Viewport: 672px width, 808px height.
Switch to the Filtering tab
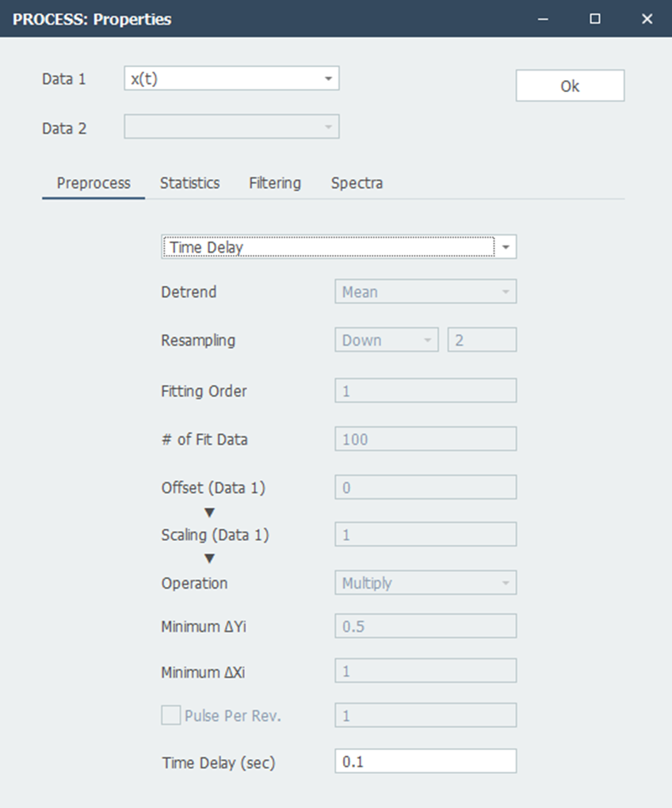(275, 183)
